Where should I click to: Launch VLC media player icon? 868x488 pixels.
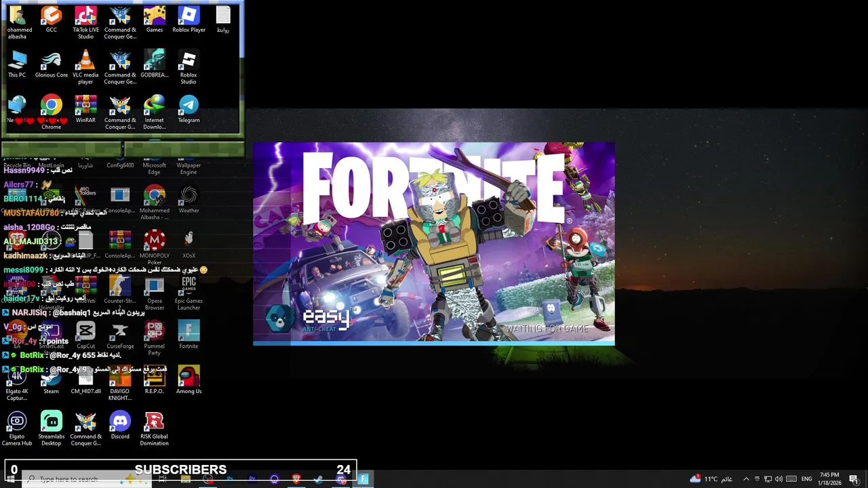(85, 68)
